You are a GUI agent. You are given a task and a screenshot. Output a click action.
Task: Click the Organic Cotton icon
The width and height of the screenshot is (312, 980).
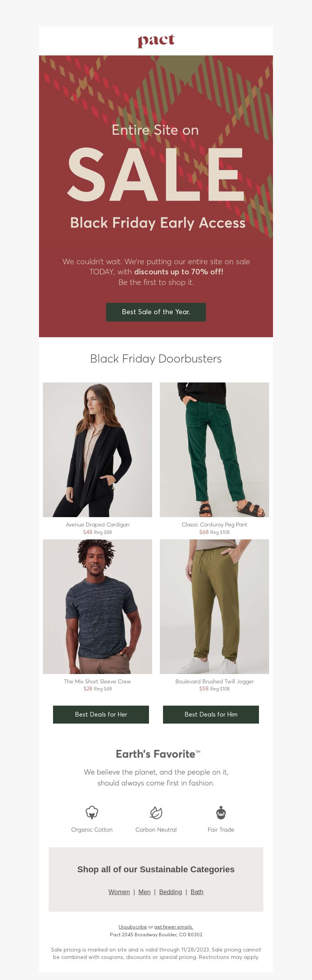[92, 813]
